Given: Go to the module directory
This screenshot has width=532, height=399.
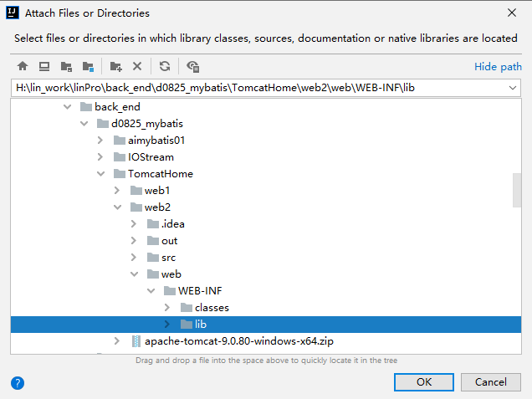Looking at the screenshot, I should click(x=88, y=66).
